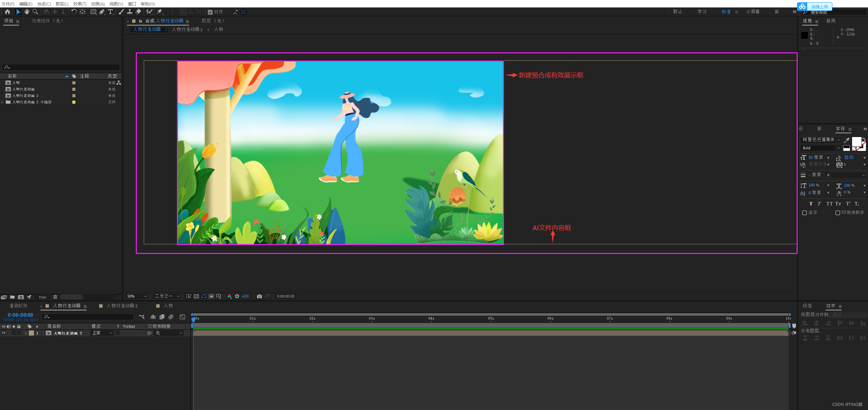Hide layer 人物行走动画 2 with eye toggle
This screenshot has width=868, height=410.
(x=4, y=333)
